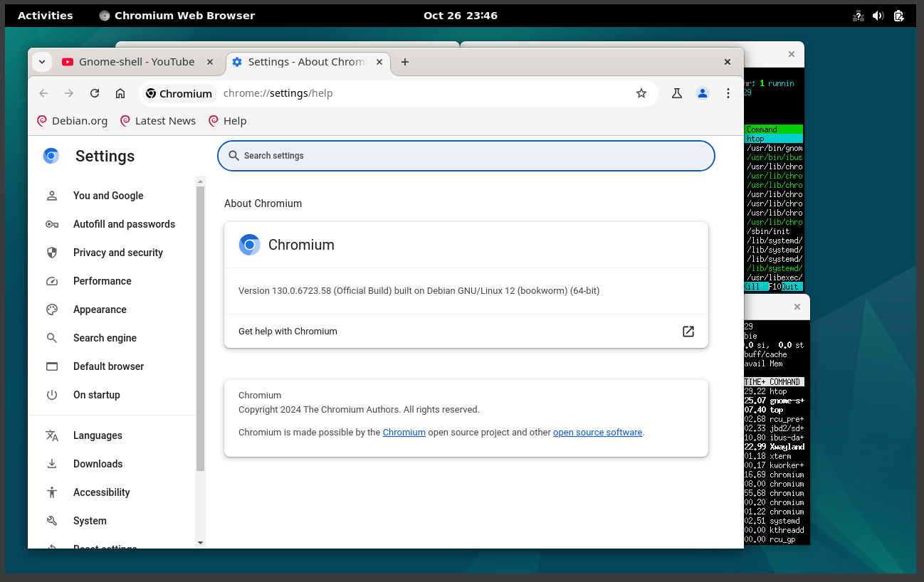Screen dimensions: 924x582
Task: Open the Debian.org bookmark
Action: (x=71, y=120)
